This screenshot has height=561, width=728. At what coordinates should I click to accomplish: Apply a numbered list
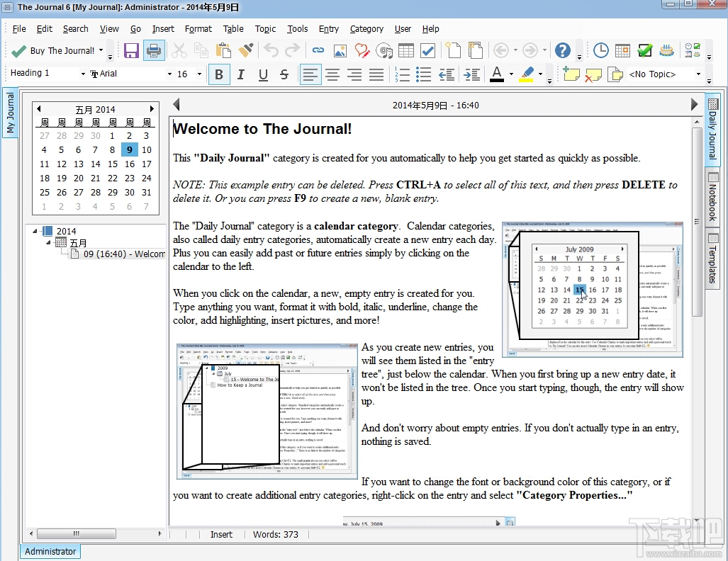pyautogui.click(x=402, y=74)
